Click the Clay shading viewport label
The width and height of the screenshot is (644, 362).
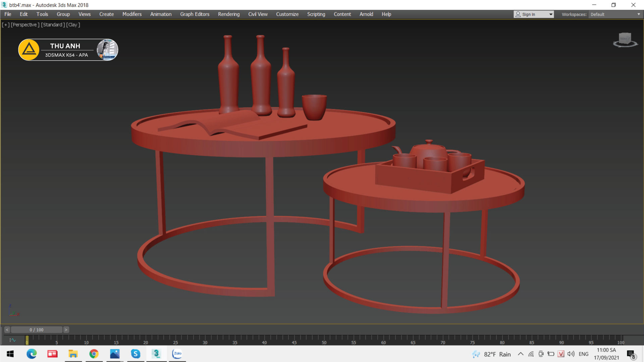[x=73, y=24]
